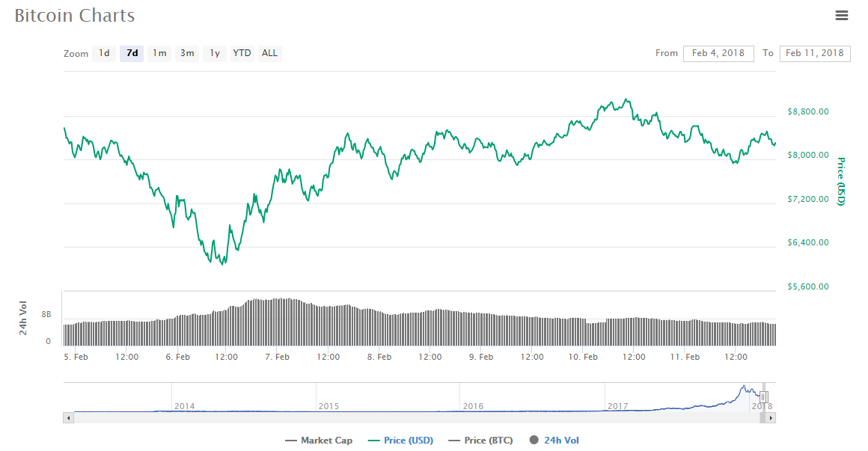Screen dimensions: 868x451
Task: Select the ALL zoom range
Action: [x=269, y=53]
